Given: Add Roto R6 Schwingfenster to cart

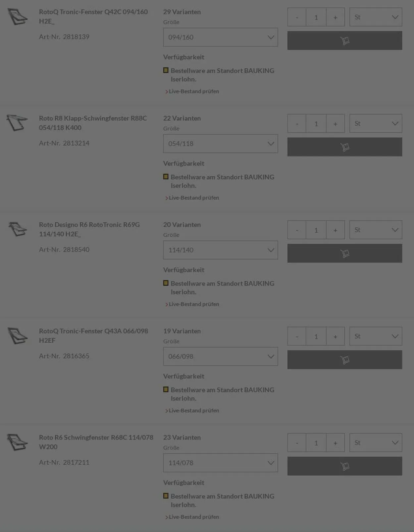Looking at the screenshot, I should [x=344, y=466].
